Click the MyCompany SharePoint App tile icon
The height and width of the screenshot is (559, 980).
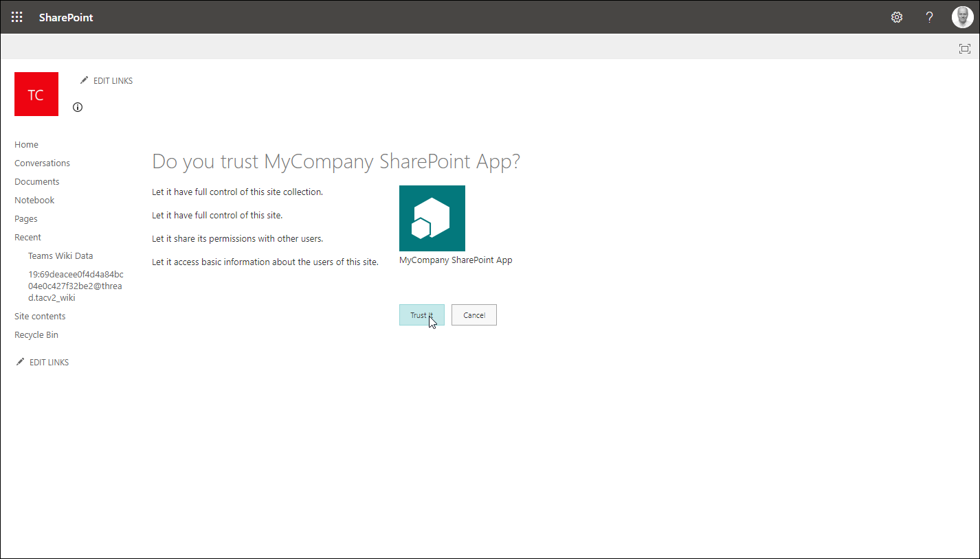click(x=432, y=218)
